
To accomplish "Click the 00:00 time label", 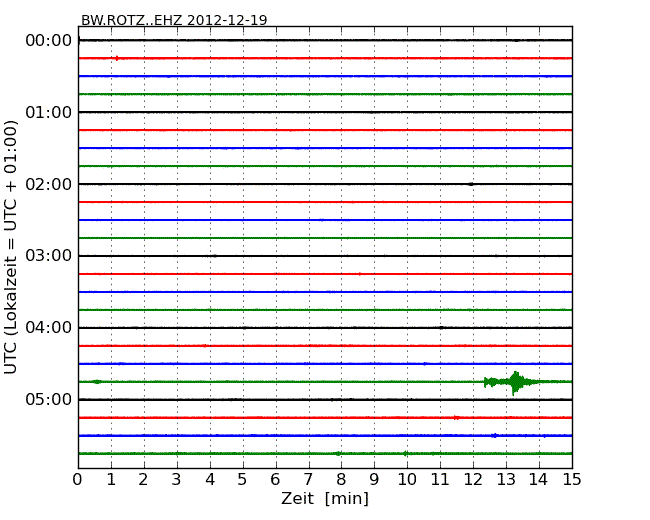I will (49, 41).
